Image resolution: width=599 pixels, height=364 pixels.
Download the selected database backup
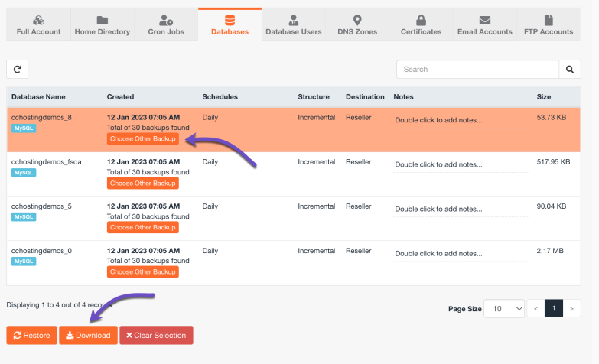click(x=88, y=335)
